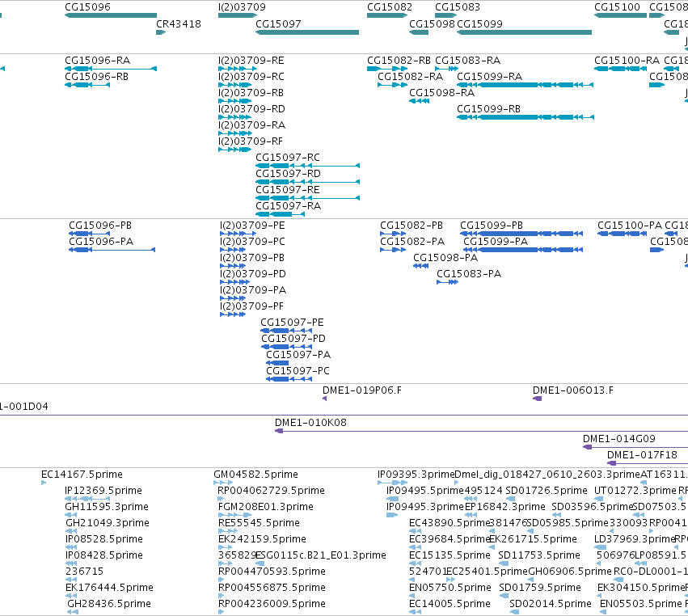Open protein label CG15097-PA
Viewport: 688px width, 616px height.
point(298,355)
